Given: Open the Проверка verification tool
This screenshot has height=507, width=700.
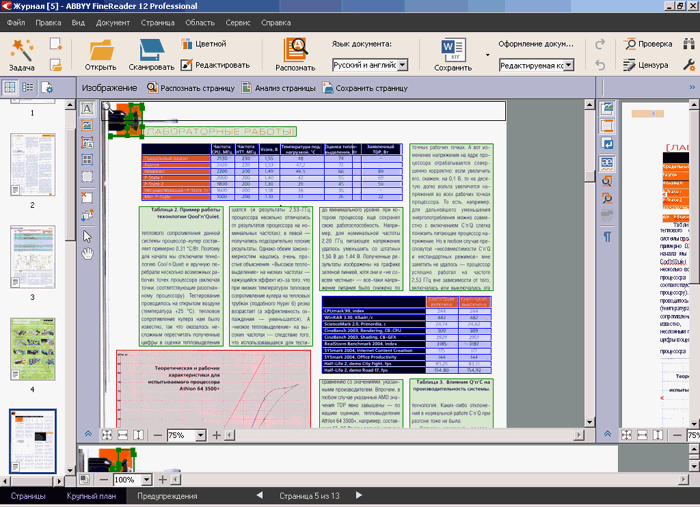Looking at the screenshot, I should (x=649, y=44).
